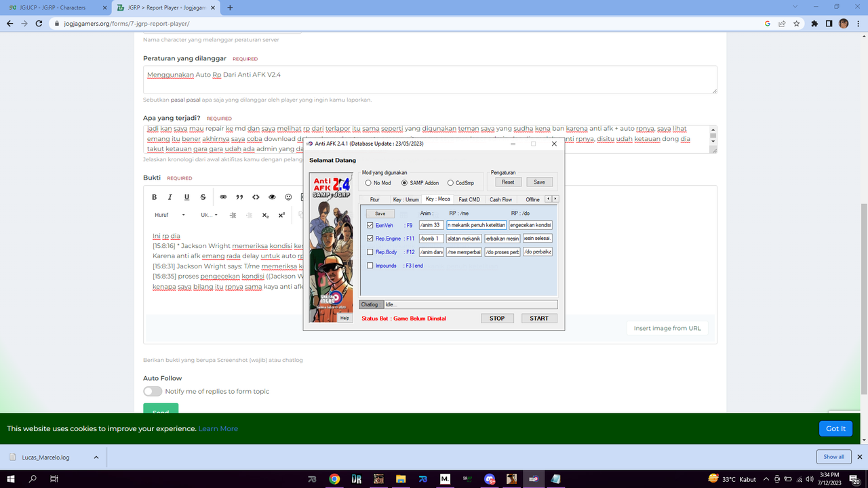Open Google Chrome from the taskbar
868x488 pixels.
[x=334, y=479]
